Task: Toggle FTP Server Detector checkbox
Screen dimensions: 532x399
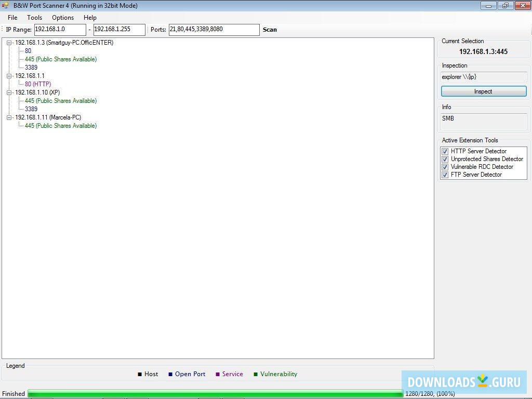Action: [445, 175]
